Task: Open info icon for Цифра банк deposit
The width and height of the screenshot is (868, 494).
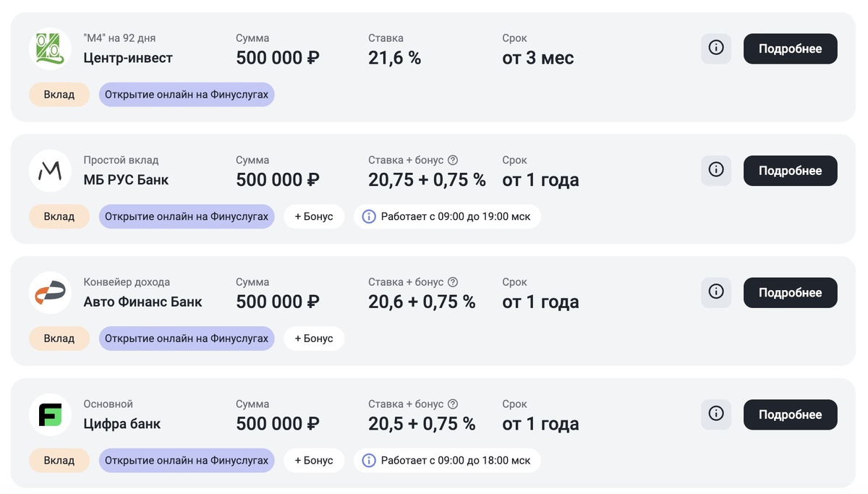Action: (716, 414)
